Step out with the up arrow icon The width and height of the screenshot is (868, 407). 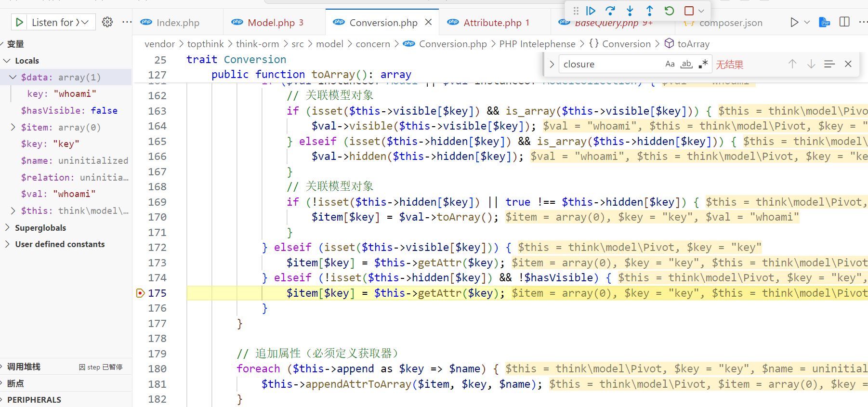tap(649, 11)
